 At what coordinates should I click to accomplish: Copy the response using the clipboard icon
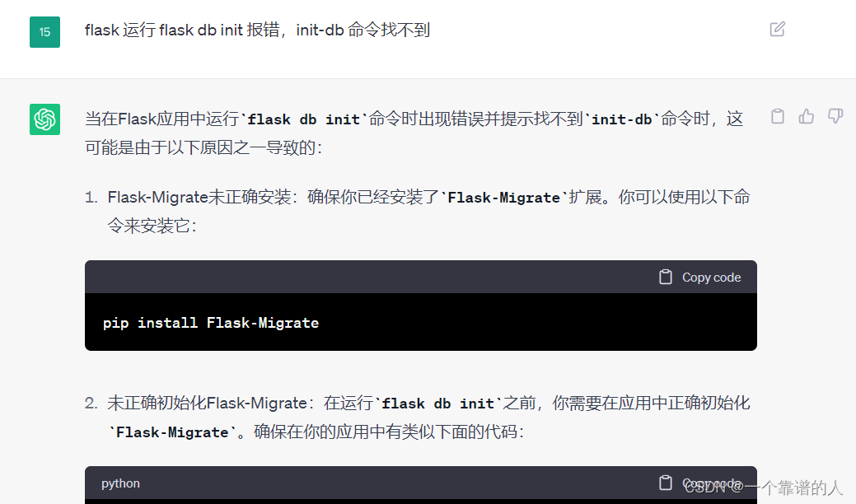tap(778, 116)
